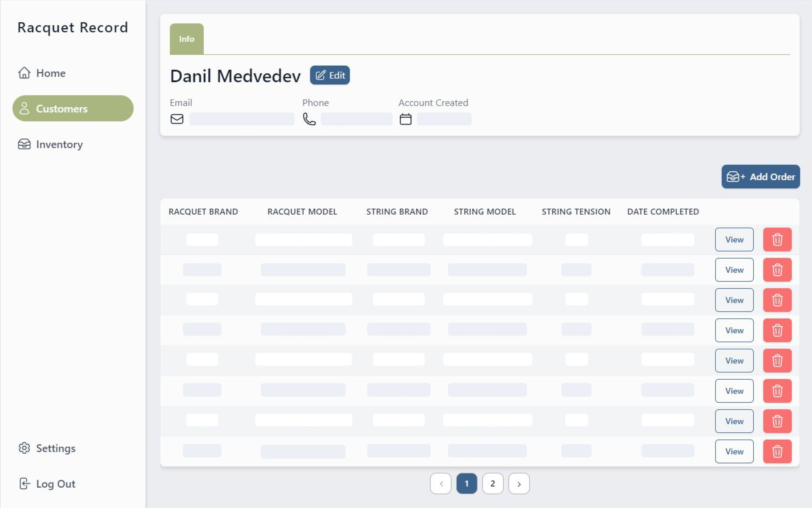
Task: Delete the fourth order via trash icon
Action: 777,330
